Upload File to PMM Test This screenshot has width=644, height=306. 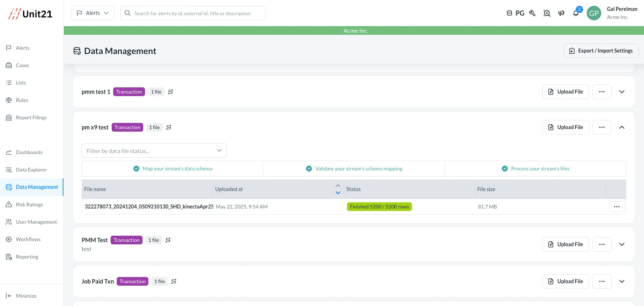point(566,244)
